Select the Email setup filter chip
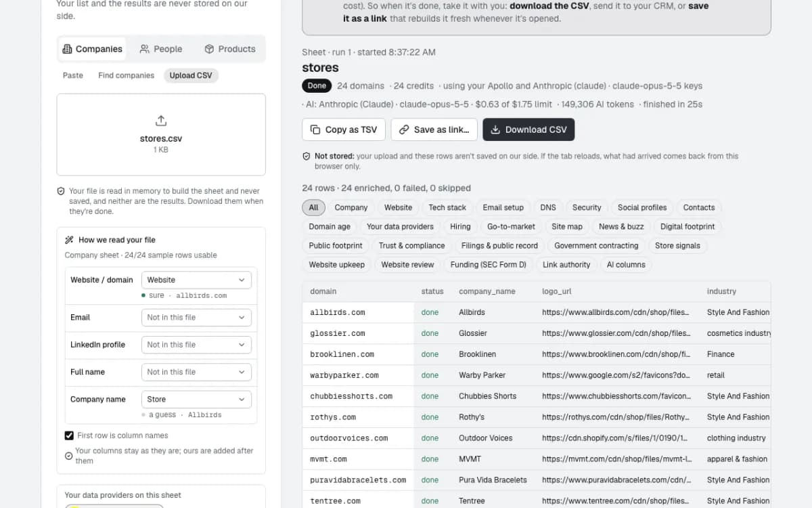The height and width of the screenshot is (508, 812). click(503, 207)
